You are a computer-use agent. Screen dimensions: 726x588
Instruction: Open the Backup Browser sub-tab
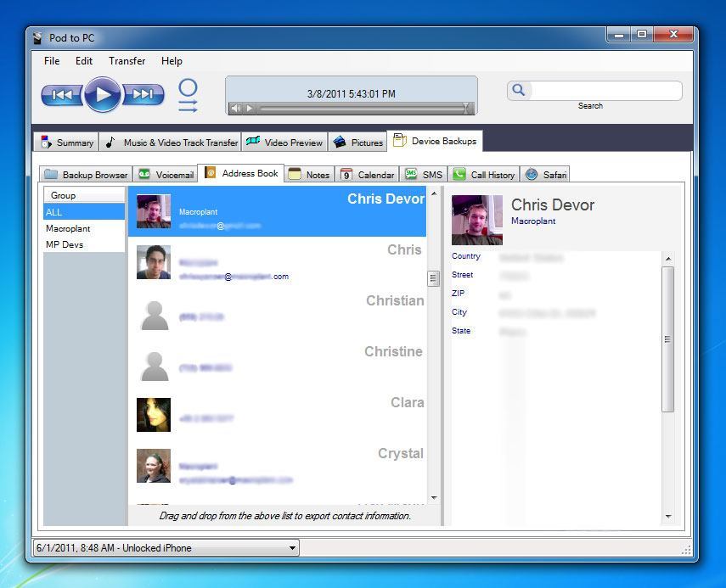coord(86,175)
